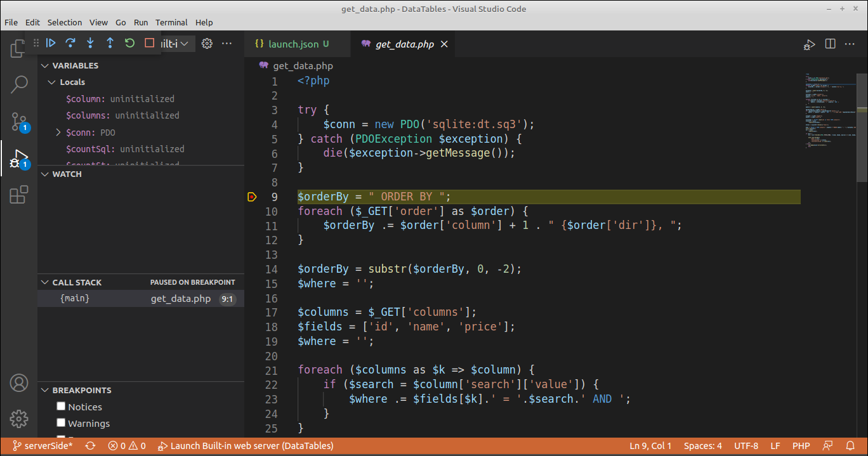Image resolution: width=868 pixels, height=456 pixels.
Task: Click the PHP language mode indicator
Action: 801,446
